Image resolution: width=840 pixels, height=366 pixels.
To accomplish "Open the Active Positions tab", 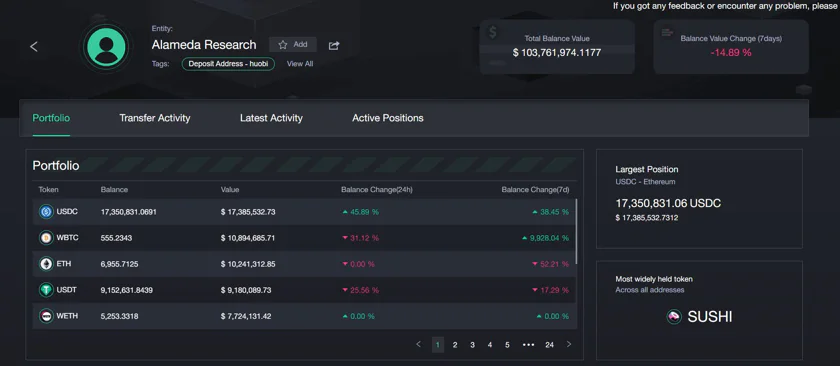I will click(388, 118).
